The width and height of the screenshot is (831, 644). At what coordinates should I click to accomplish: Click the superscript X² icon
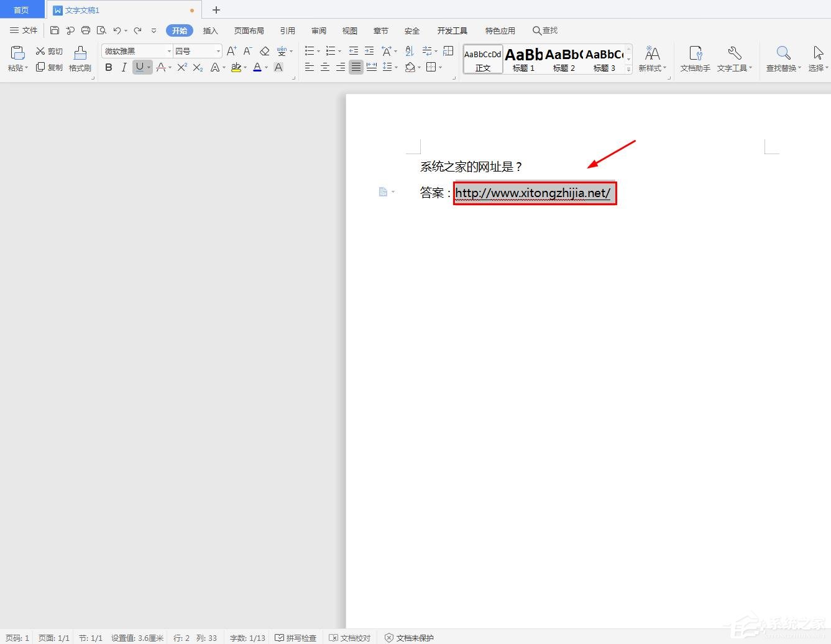click(181, 67)
